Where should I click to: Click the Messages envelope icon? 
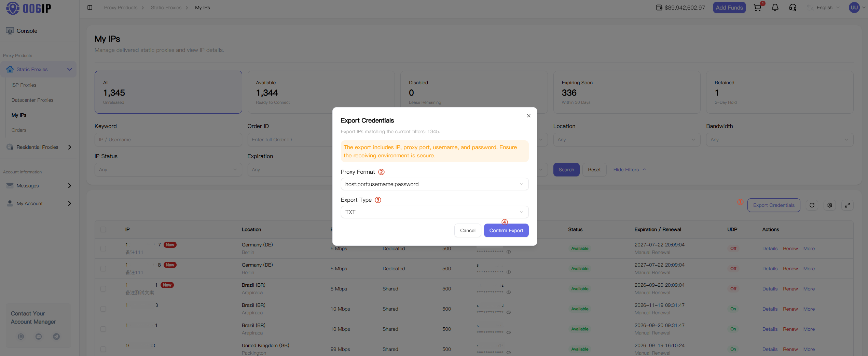coord(10,185)
